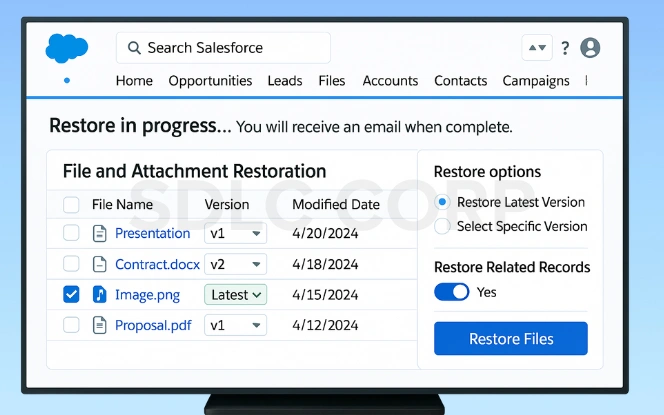Viewport: 664px width, 415px height.
Task: Open the help question mark icon
Action: click(x=565, y=48)
